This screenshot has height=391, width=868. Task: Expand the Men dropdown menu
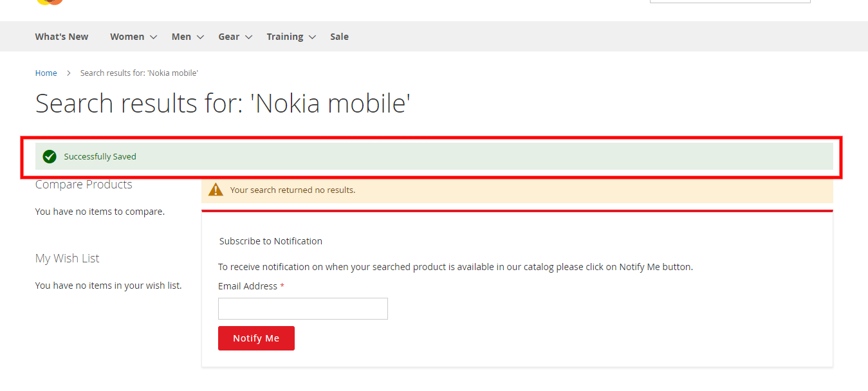(x=187, y=37)
